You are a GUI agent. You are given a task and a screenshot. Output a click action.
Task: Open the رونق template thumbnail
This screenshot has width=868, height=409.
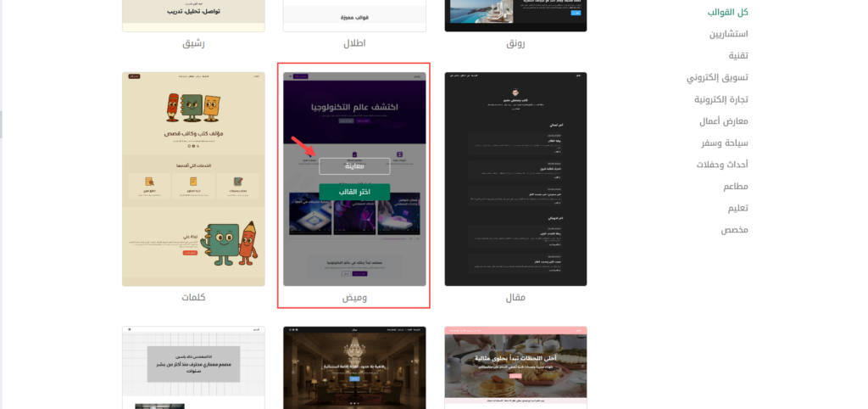click(x=515, y=15)
